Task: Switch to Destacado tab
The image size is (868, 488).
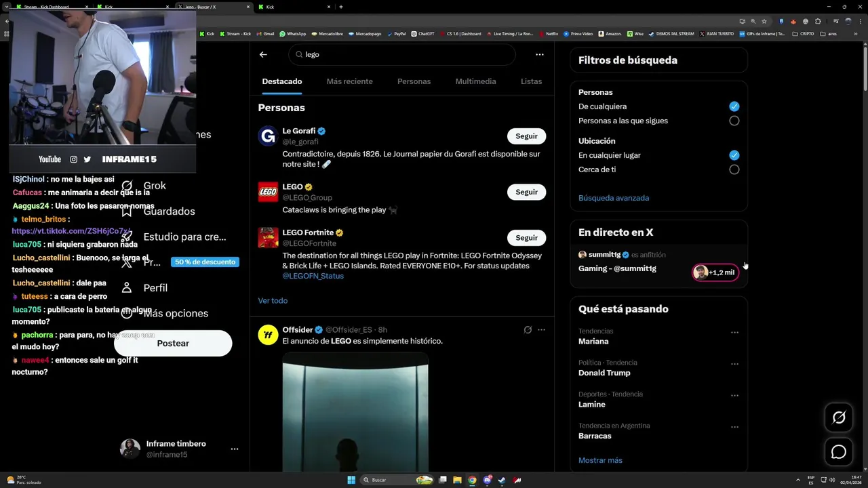Action: coord(282,81)
